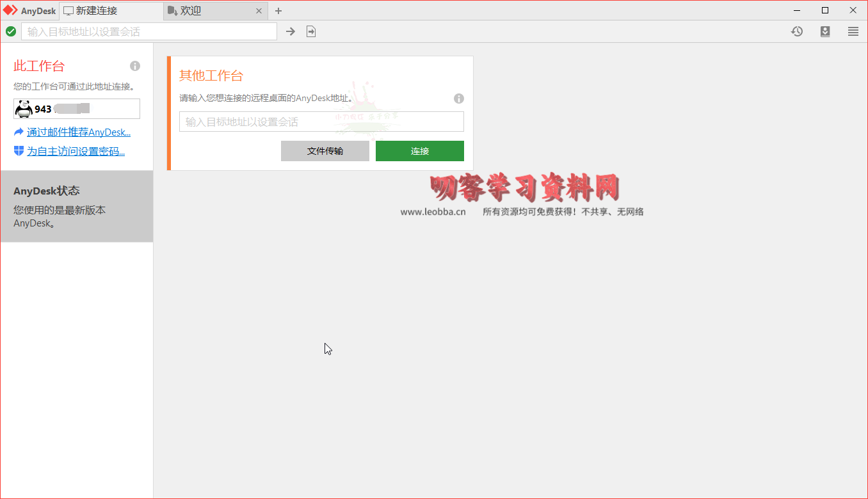Open 为自主访问设置密码 link

click(76, 152)
